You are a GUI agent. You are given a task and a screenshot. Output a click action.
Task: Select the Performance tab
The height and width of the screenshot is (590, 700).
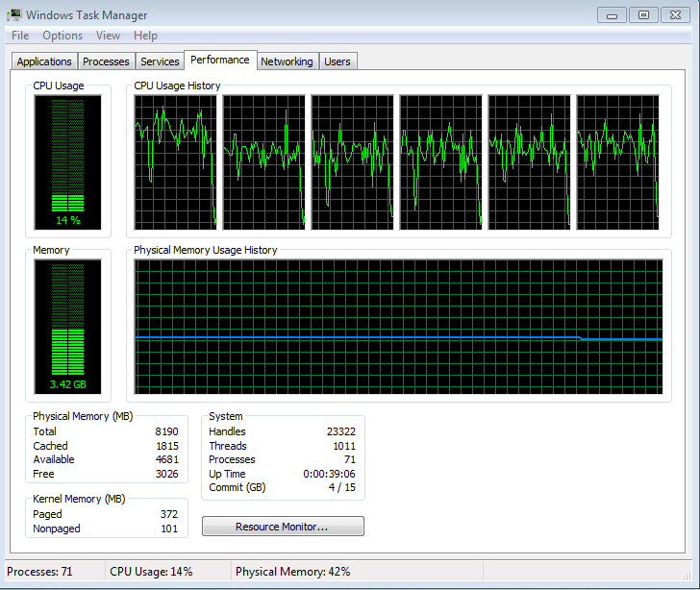click(220, 60)
